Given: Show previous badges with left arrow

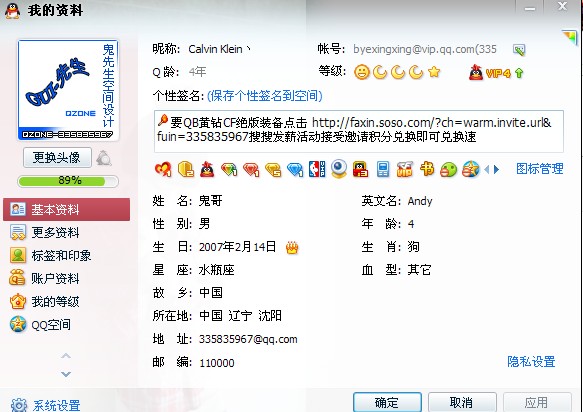Looking at the screenshot, I should (487, 170).
